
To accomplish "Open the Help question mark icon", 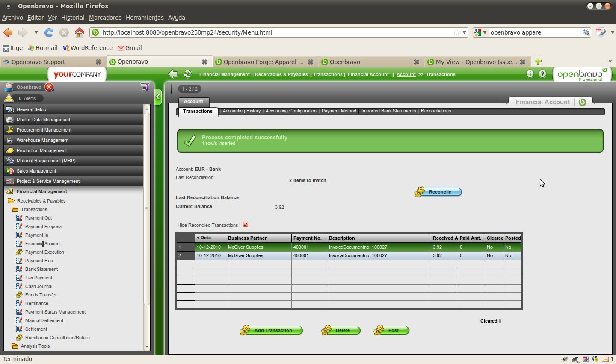I will click(542, 74).
